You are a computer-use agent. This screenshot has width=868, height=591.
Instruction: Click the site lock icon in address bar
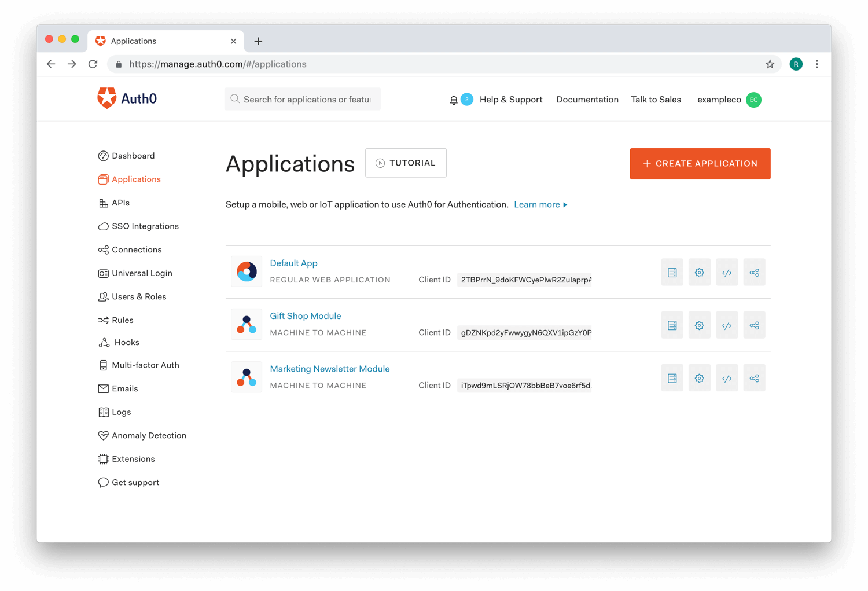click(x=119, y=64)
